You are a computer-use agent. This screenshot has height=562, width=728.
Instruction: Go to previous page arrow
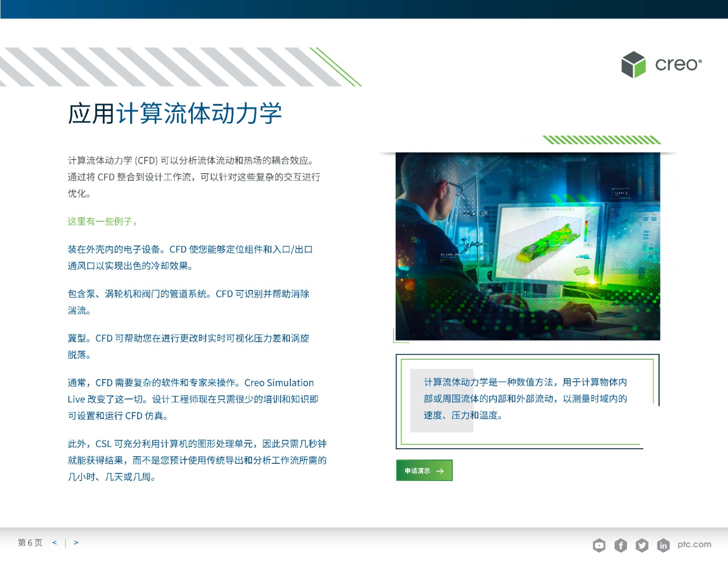pos(55,542)
